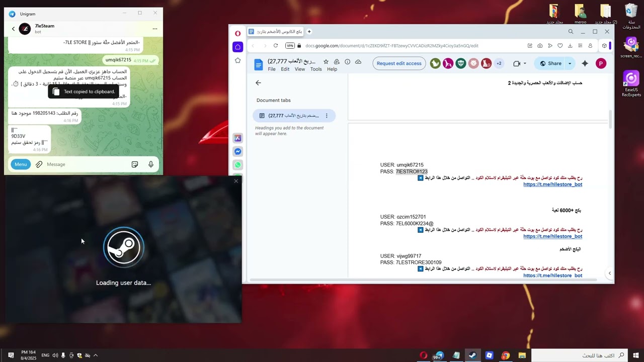The width and height of the screenshot is (644, 362).
Task: Check the cloud document status icon
Action: pyautogui.click(x=358, y=62)
